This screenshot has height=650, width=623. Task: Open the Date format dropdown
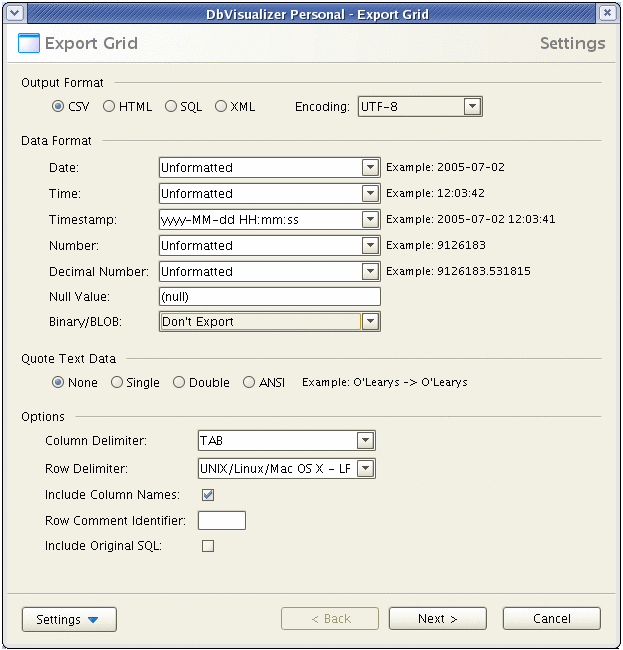coord(370,168)
